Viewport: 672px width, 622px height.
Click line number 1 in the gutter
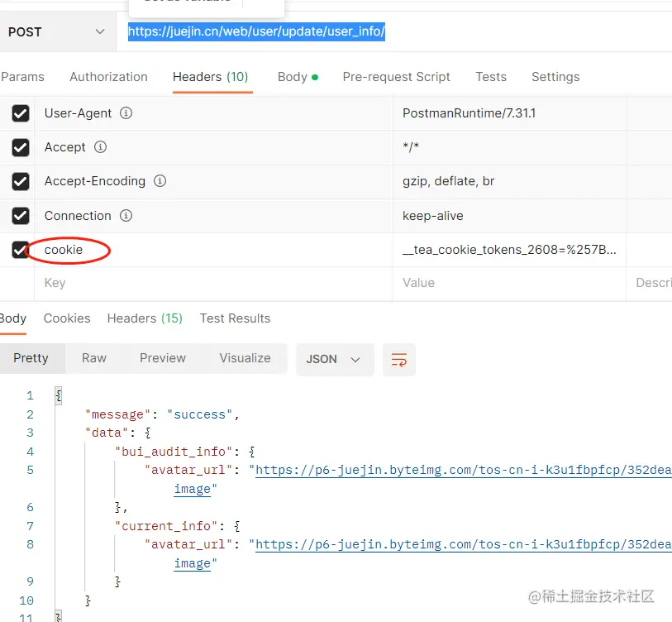click(30, 396)
